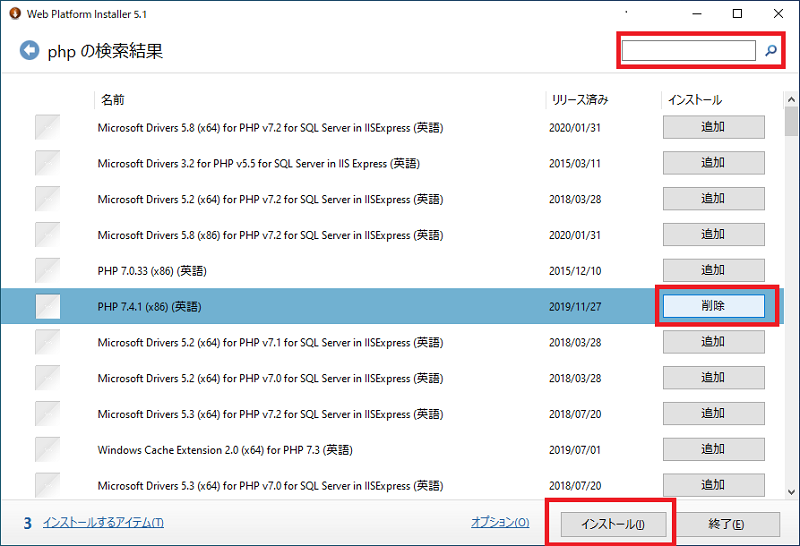Click icon for Windows Cache Extension 2.0 row

(x=47, y=450)
